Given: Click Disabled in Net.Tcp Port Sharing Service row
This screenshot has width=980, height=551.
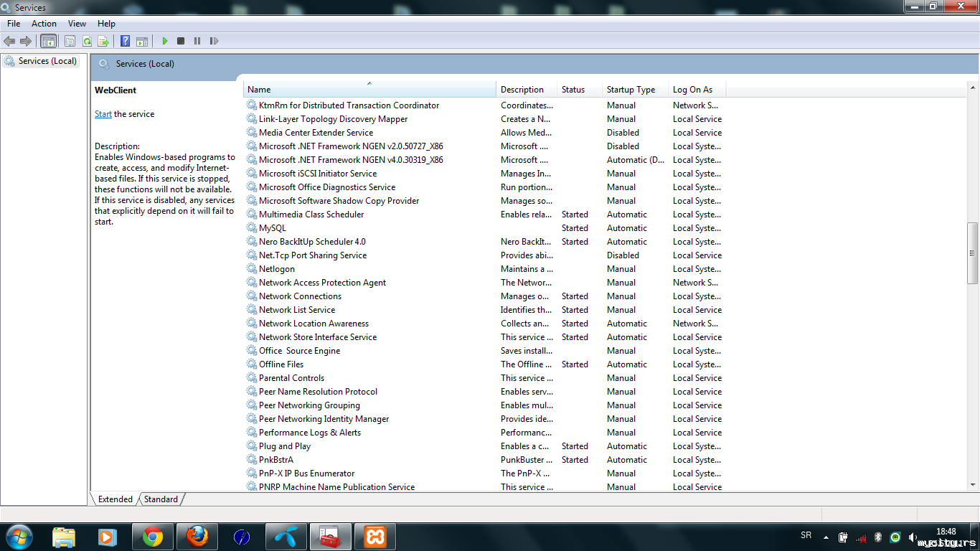Looking at the screenshot, I should pos(623,255).
